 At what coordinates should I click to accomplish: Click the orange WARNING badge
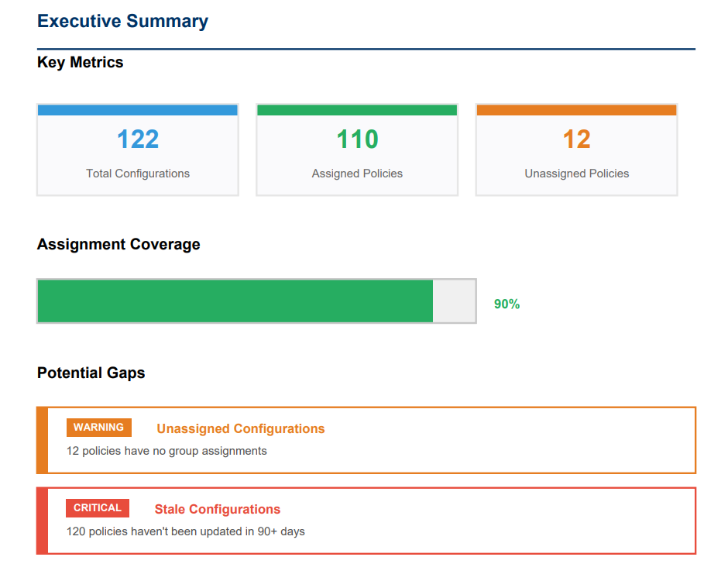98,428
